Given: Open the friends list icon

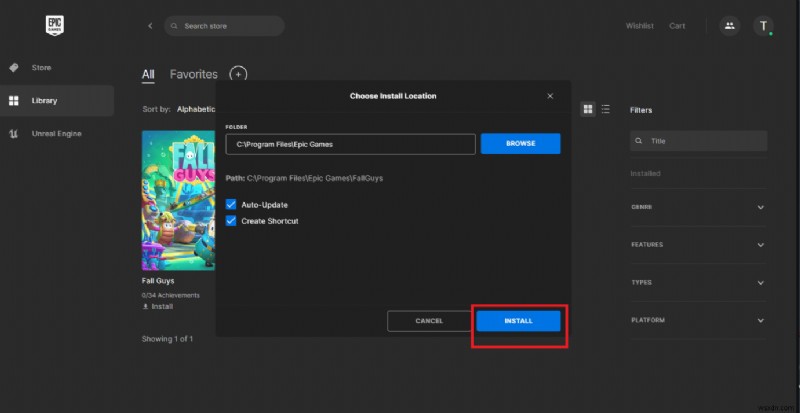Looking at the screenshot, I should coord(730,26).
